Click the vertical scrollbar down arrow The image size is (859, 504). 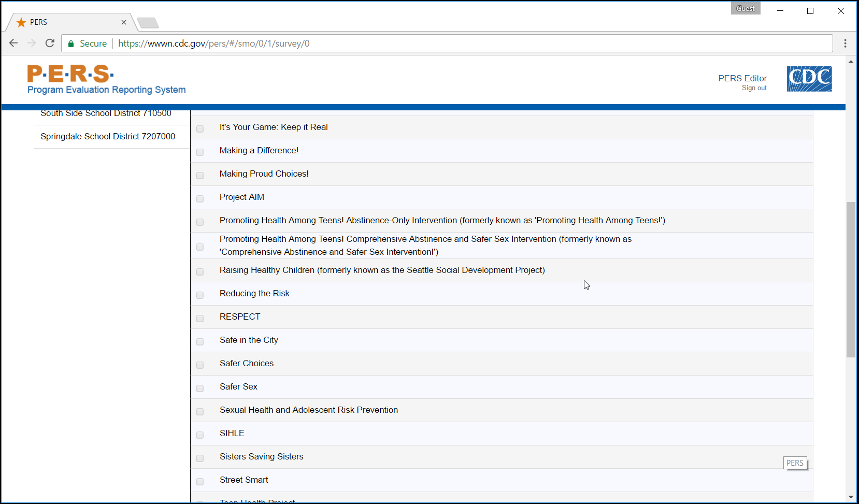[x=851, y=497]
